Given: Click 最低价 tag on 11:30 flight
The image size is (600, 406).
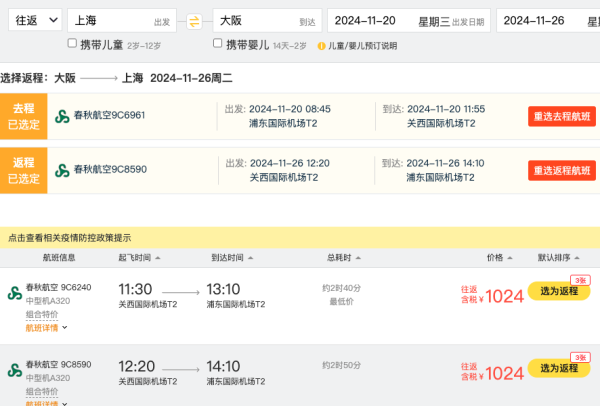Looking at the screenshot, I should (x=341, y=302).
